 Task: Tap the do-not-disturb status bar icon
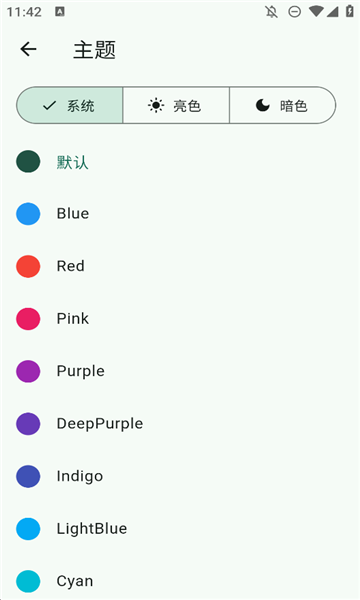tap(294, 12)
